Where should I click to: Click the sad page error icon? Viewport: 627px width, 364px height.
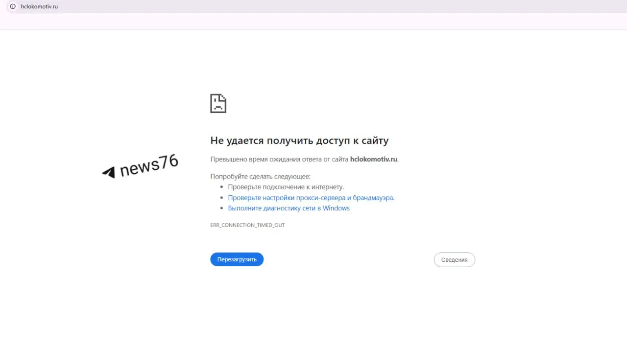[x=218, y=104]
